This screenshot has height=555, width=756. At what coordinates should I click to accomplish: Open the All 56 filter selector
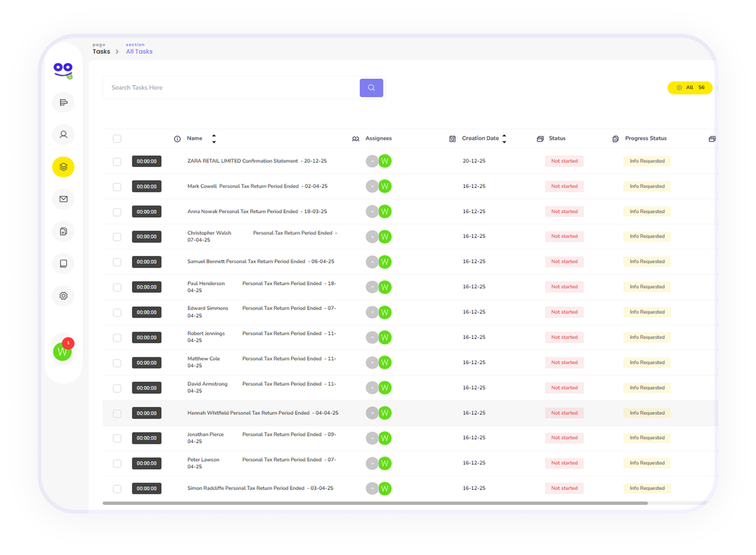coord(690,87)
